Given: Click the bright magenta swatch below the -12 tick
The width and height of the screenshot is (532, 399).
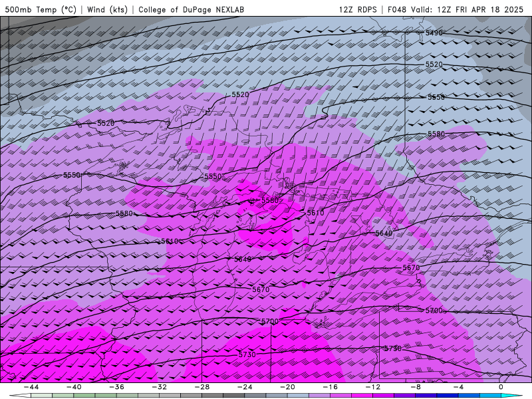Looking at the screenshot, I should [362, 396].
